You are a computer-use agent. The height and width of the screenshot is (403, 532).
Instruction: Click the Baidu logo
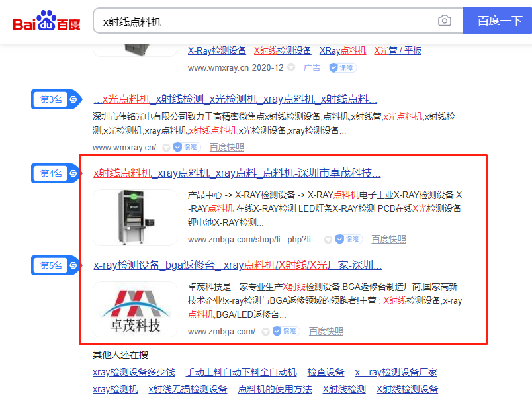[46, 22]
